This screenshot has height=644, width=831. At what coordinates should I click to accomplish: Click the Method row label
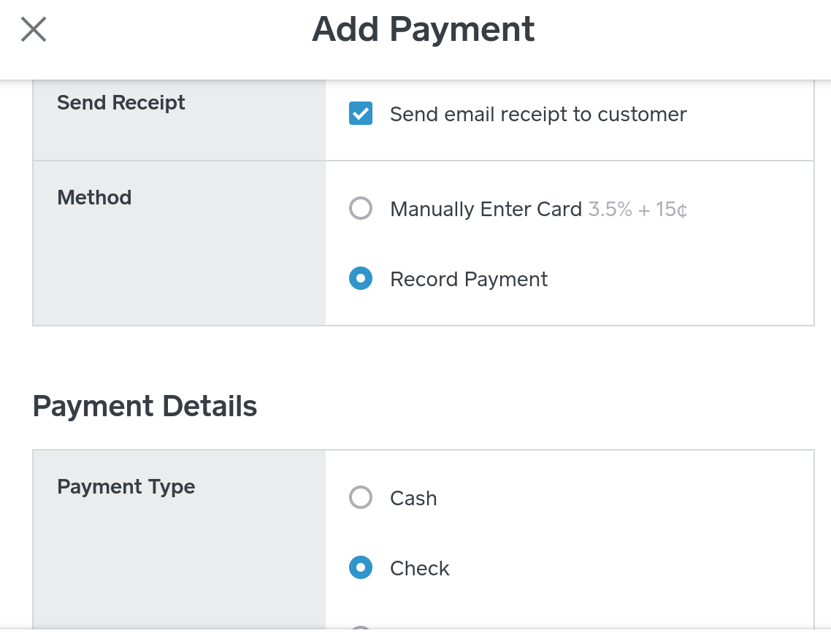94,198
